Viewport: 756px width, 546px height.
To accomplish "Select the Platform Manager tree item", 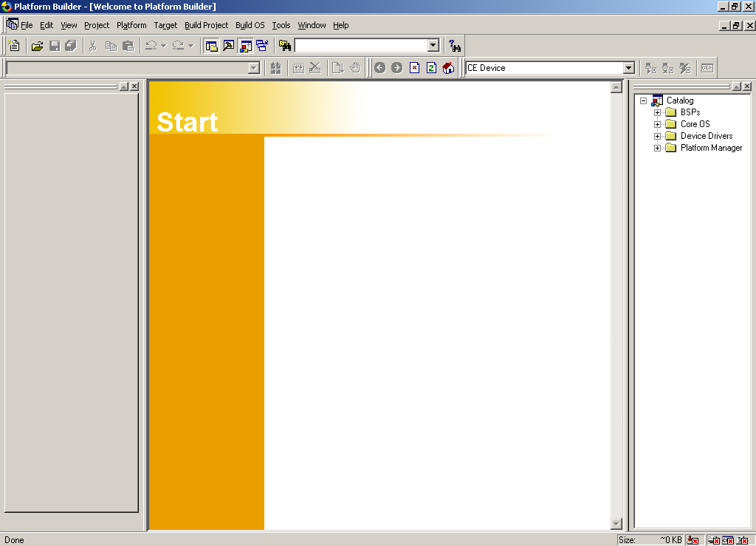I will 711,148.
